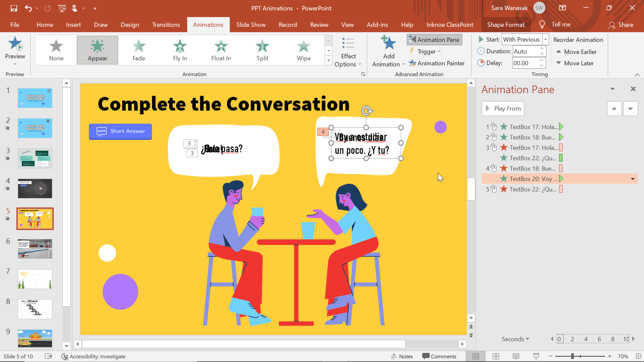Select the Fly In animation
The image size is (644, 362).
[179, 50]
